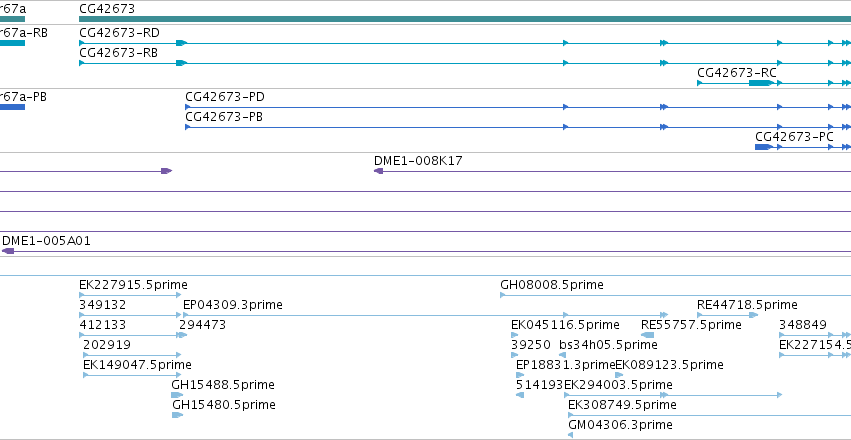
Task: Click the 514193 small feature arrow
Action: click(520, 395)
